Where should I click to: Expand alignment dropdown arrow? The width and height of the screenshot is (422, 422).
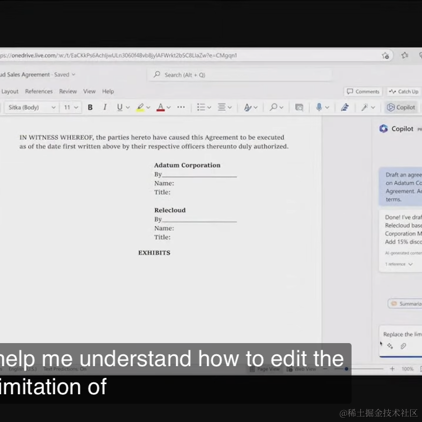tap(230, 107)
